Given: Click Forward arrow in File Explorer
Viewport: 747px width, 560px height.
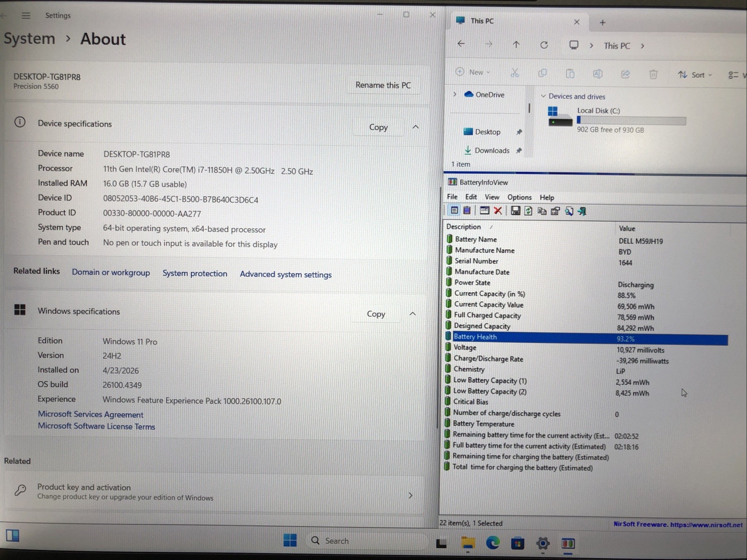Looking at the screenshot, I should (489, 44).
